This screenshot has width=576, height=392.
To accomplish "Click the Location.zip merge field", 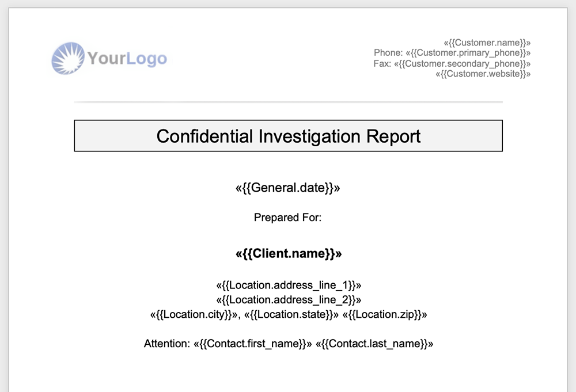I will click(x=385, y=314).
